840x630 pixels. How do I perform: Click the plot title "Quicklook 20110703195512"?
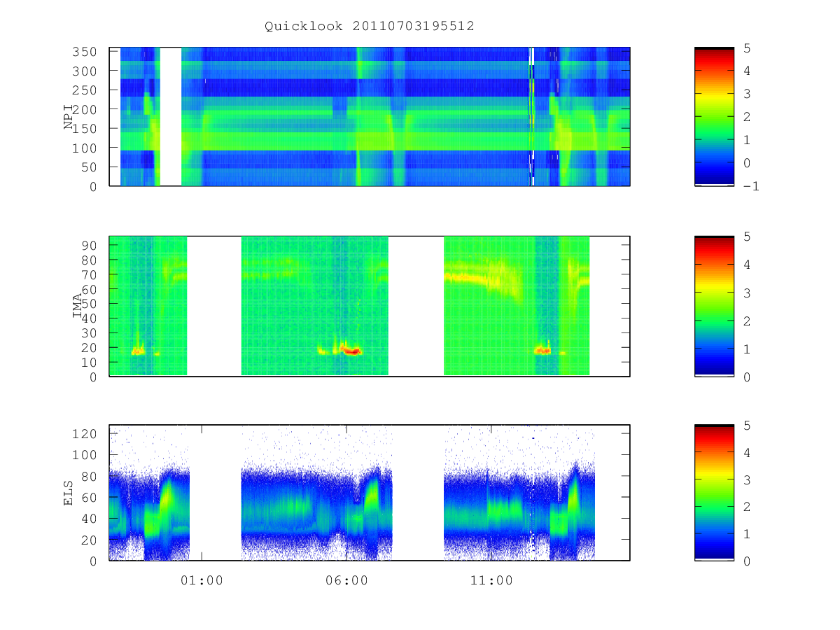[370, 27]
